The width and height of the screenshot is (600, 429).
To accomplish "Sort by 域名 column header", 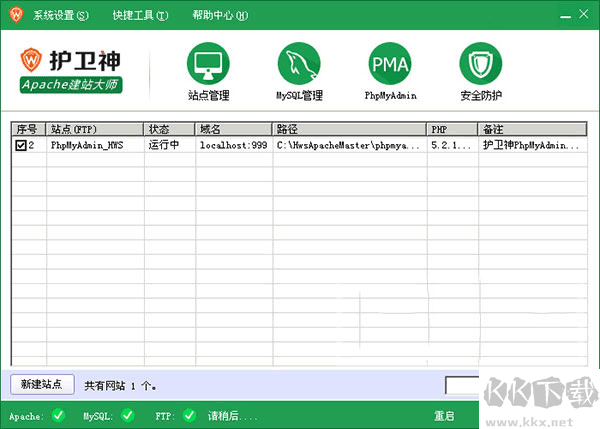I will coord(233,129).
